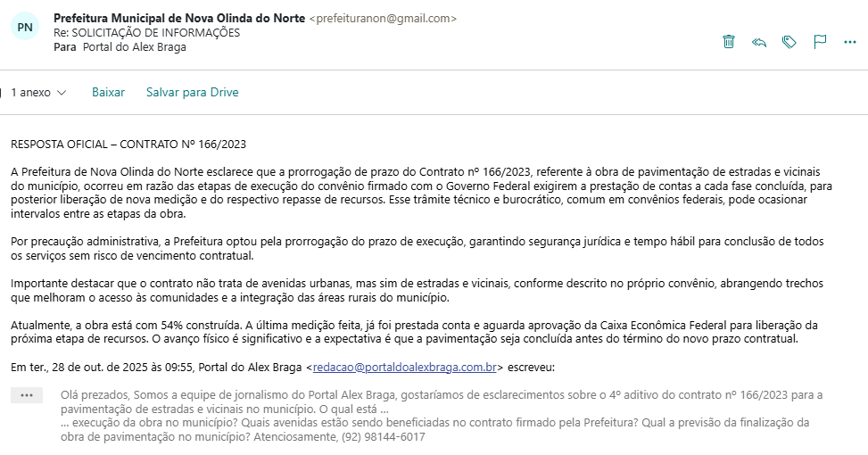Open the redacao@portaldoalexbraga.com.br email link
The width and height of the screenshot is (868, 455).
point(405,367)
